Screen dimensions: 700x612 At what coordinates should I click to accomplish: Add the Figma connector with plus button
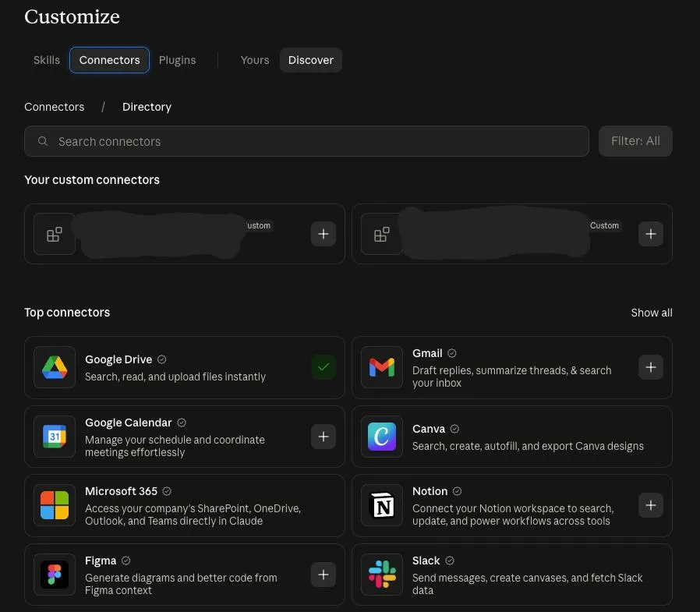[323, 574]
